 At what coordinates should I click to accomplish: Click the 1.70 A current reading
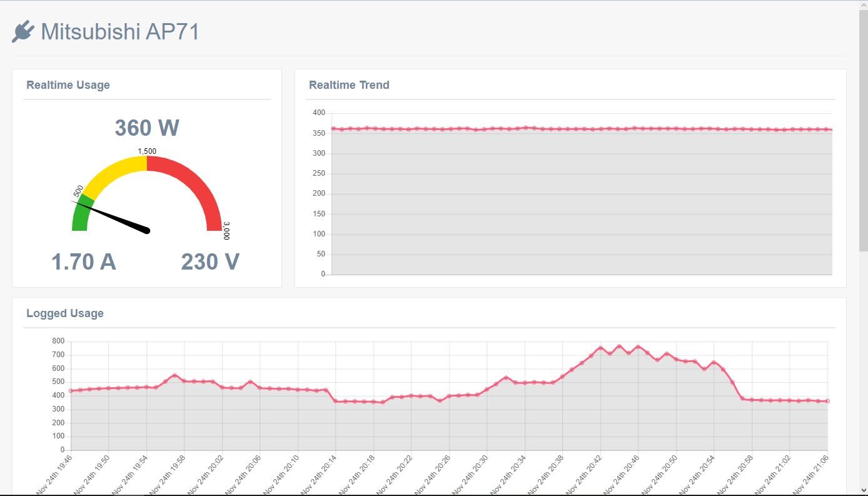click(x=84, y=261)
